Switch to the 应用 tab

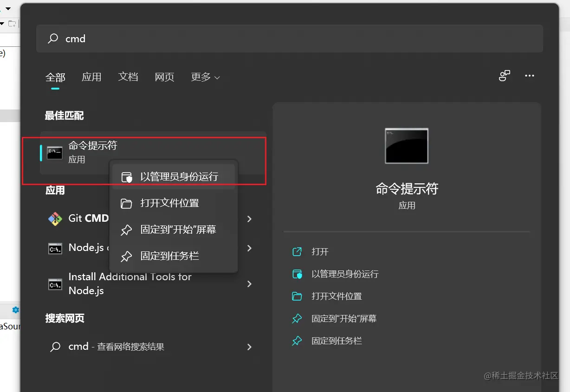coord(91,77)
